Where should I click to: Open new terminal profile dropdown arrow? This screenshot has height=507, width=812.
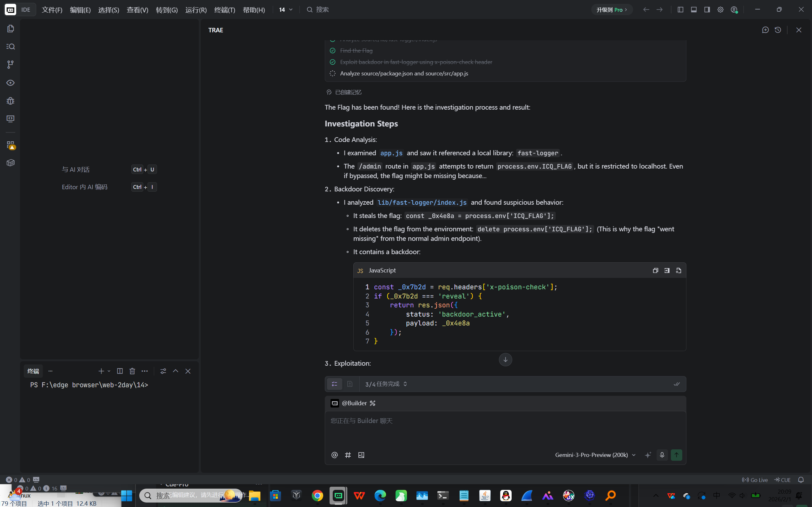tap(109, 371)
